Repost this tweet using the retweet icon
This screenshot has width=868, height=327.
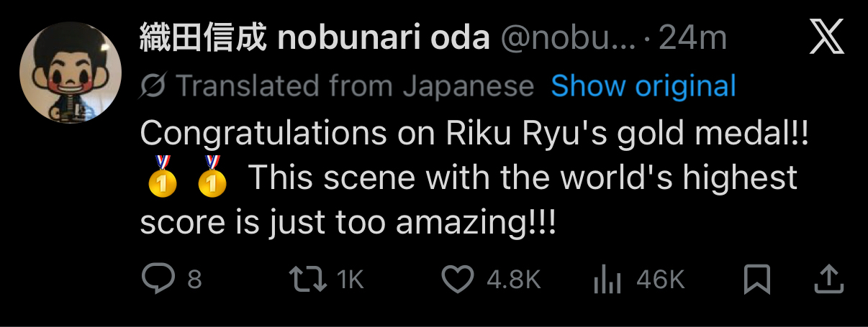pyautogui.click(x=306, y=279)
